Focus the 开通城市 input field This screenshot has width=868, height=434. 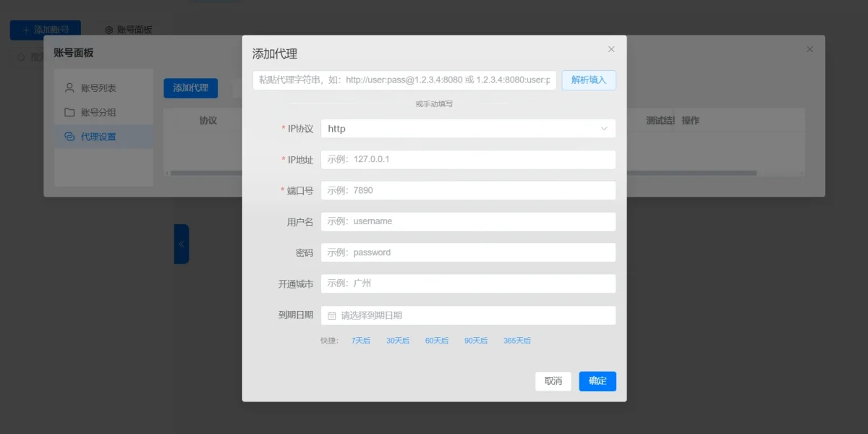pos(468,284)
